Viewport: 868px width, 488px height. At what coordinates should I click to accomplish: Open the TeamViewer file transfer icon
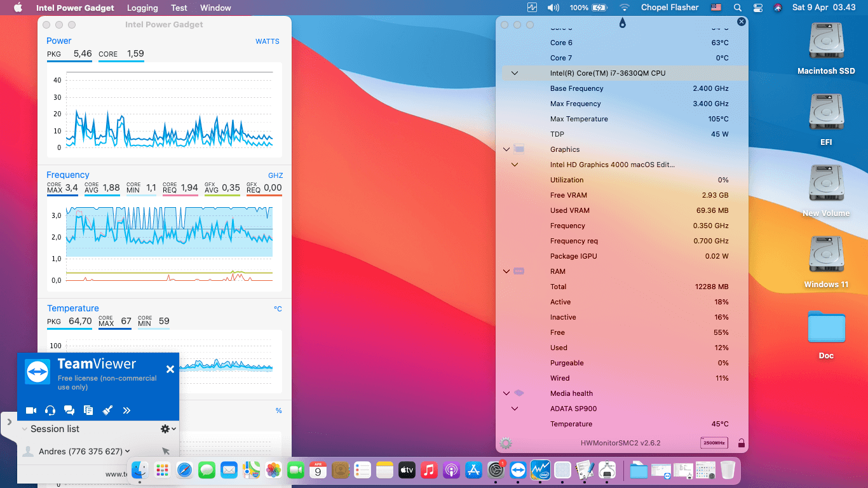click(x=88, y=410)
